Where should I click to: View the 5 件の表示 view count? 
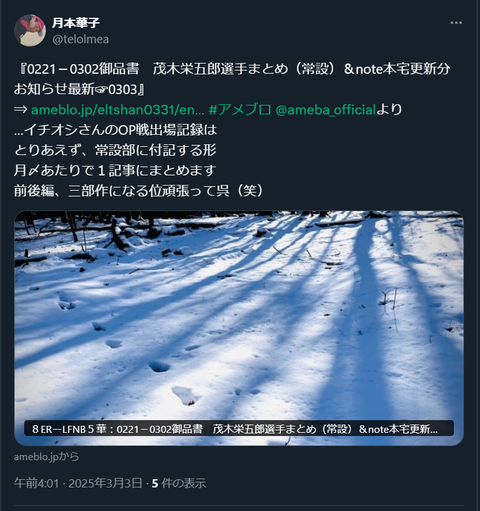tap(179, 483)
